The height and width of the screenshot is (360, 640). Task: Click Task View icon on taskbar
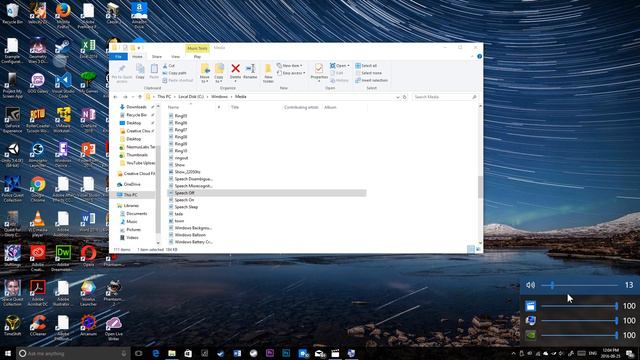click(139, 353)
